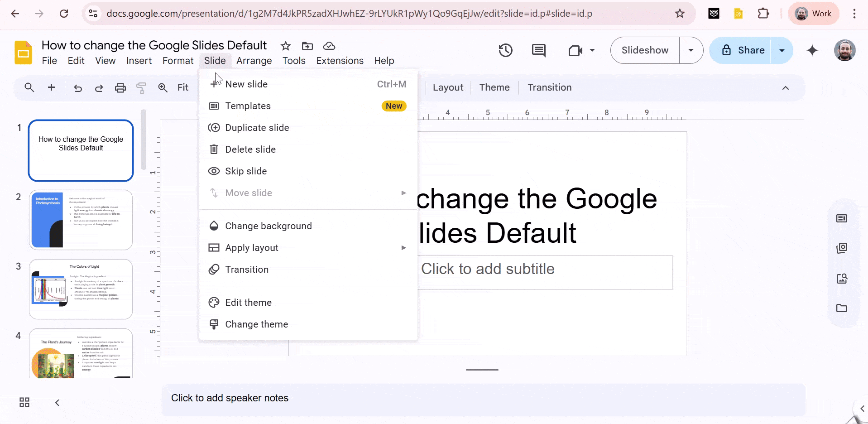This screenshot has height=424, width=868.
Task: Open version history via the clock icon
Action: pyautogui.click(x=505, y=50)
